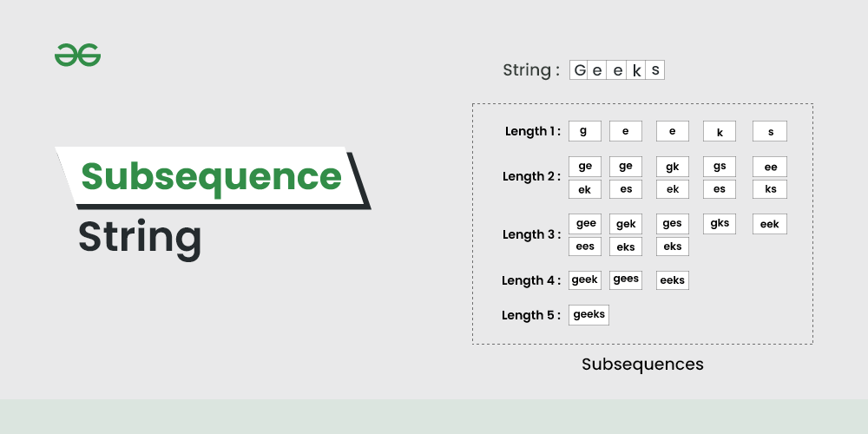The image size is (868, 434).
Task: Click the 'ks' subsequence box
Action: 769,189
